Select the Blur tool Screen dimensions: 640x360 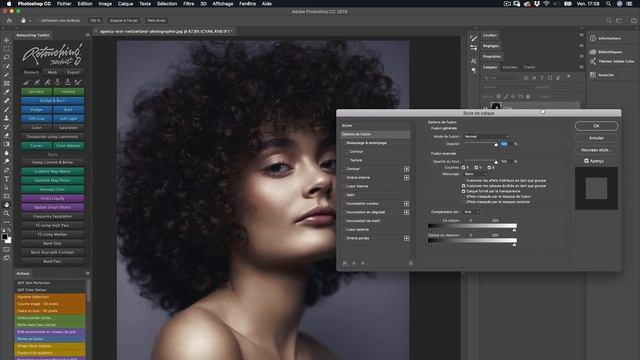(x=7, y=153)
